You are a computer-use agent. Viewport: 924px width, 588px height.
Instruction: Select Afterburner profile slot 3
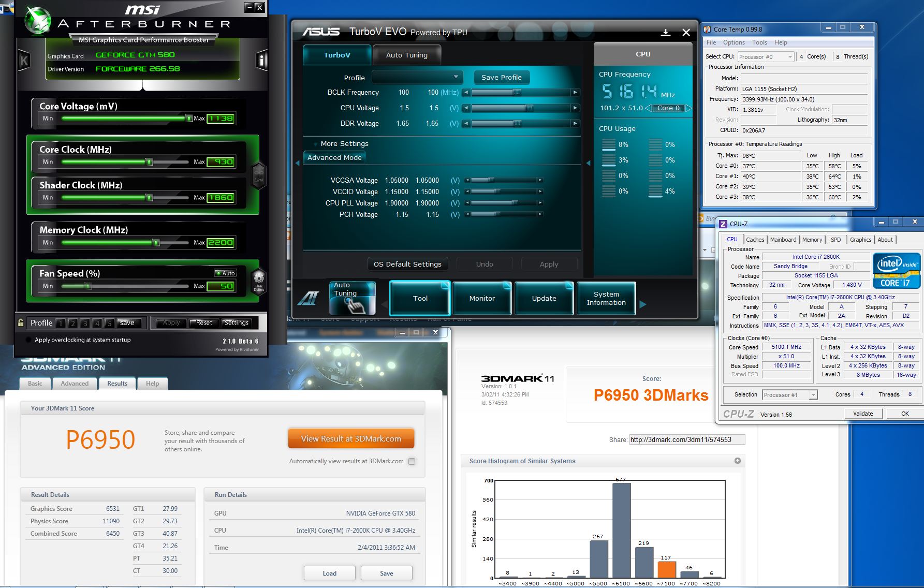85,323
